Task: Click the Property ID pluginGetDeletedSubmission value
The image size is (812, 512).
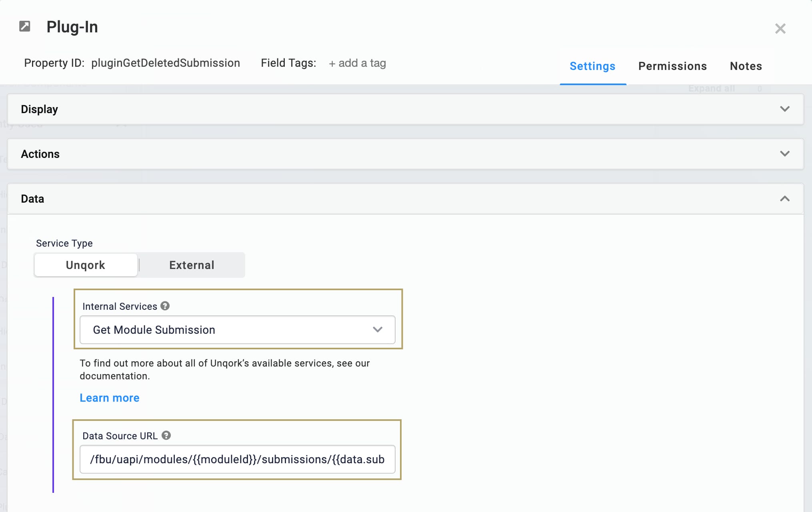Action: (166, 63)
